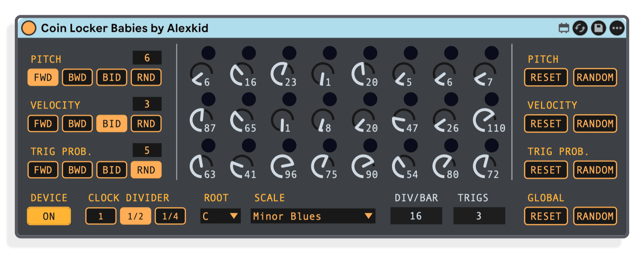This screenshot has height=253, width=644.
Task: Toggle step LED above pitch knob 20
Action: 370,53
